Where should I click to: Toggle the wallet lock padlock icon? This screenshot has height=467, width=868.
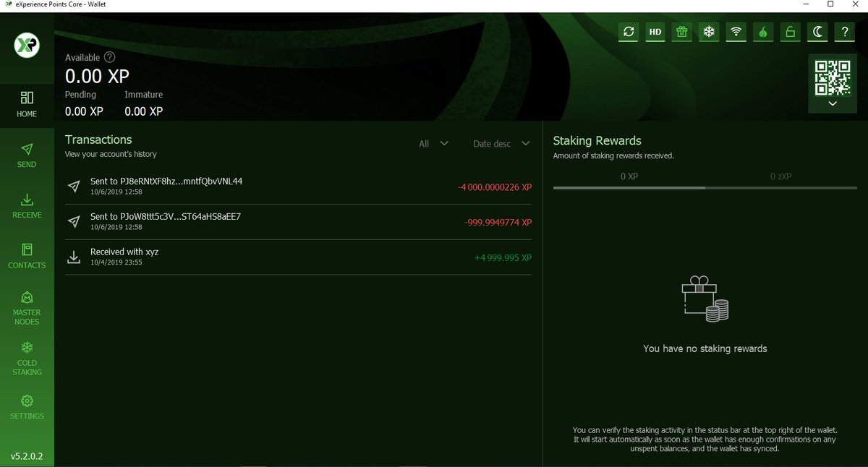(790, 32)
